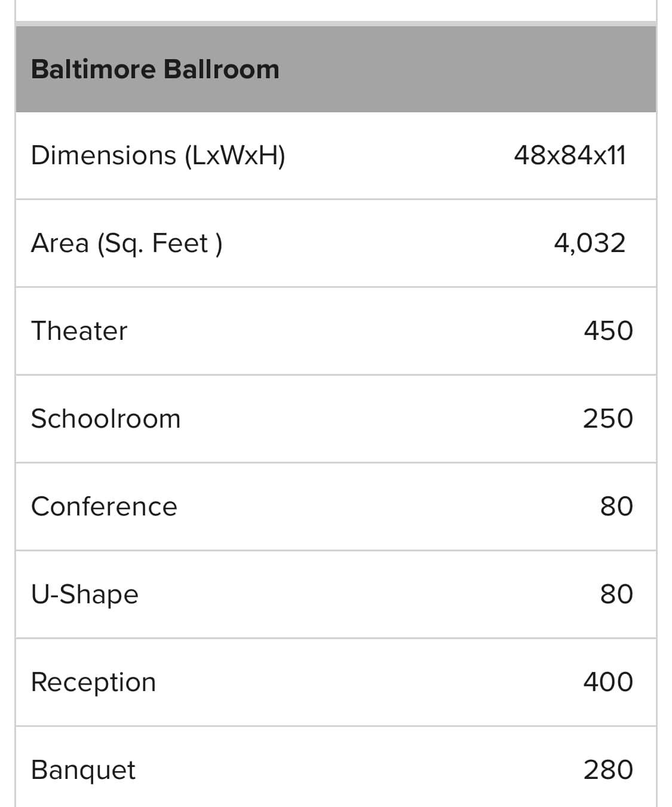Screen dimensions: 672x807
Task: Select the Theater capacity 450
Action: point(608,331)
